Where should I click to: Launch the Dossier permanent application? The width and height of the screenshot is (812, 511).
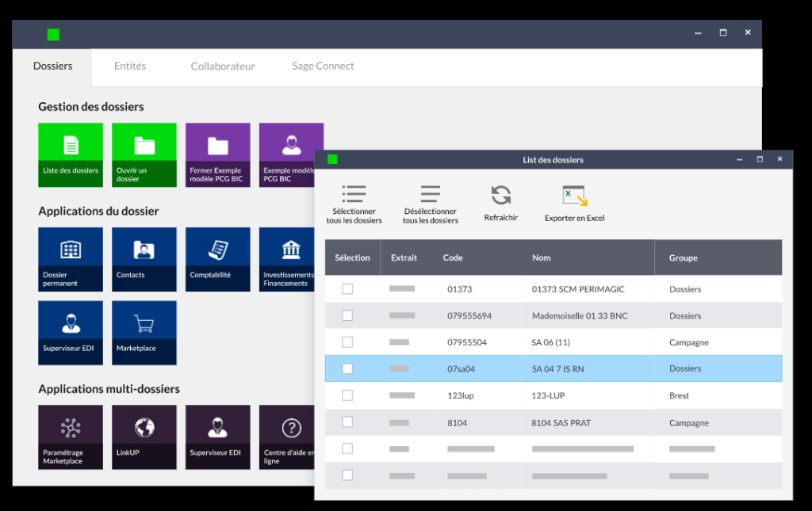click(x=71, y=259)
